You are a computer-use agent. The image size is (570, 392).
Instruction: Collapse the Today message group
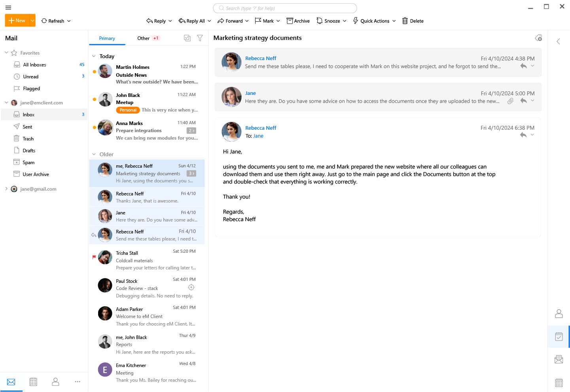click(95, 56)
